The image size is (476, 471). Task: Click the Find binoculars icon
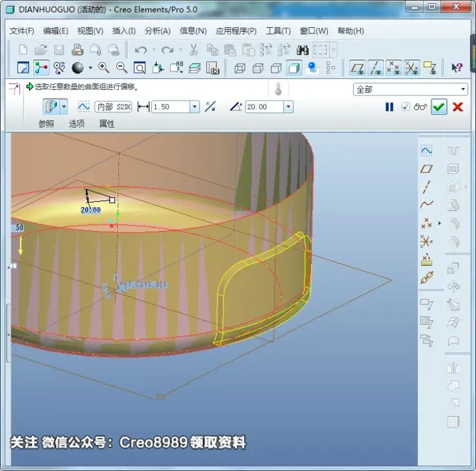tap(302, 50)
